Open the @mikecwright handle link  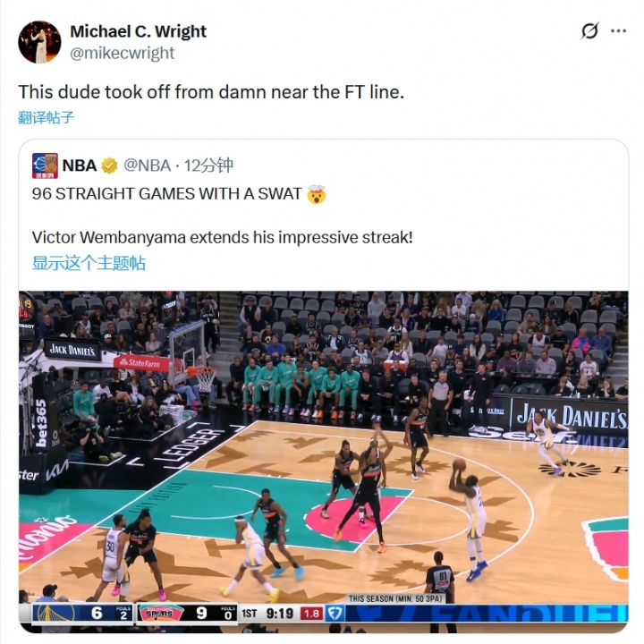tap(122, 53)
